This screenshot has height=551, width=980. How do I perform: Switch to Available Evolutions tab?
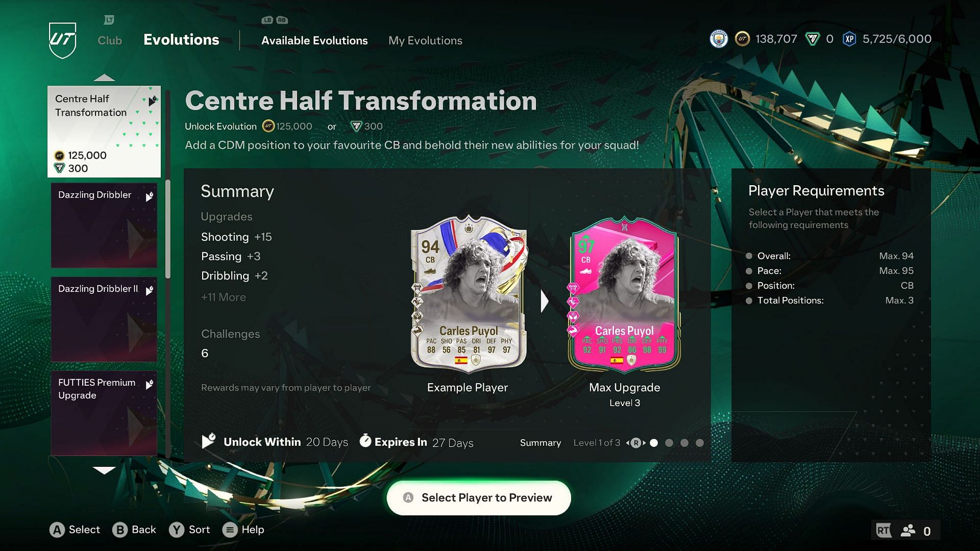point(314,40)
